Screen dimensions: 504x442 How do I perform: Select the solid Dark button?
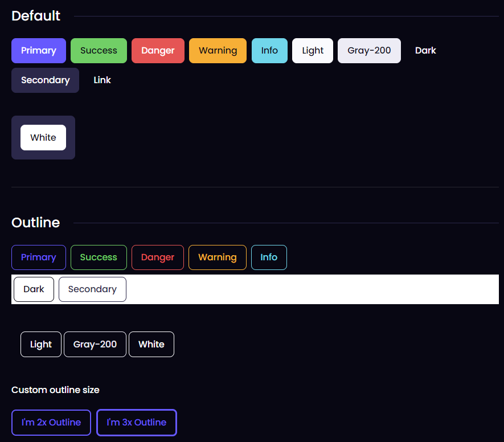tap(425, 51)
